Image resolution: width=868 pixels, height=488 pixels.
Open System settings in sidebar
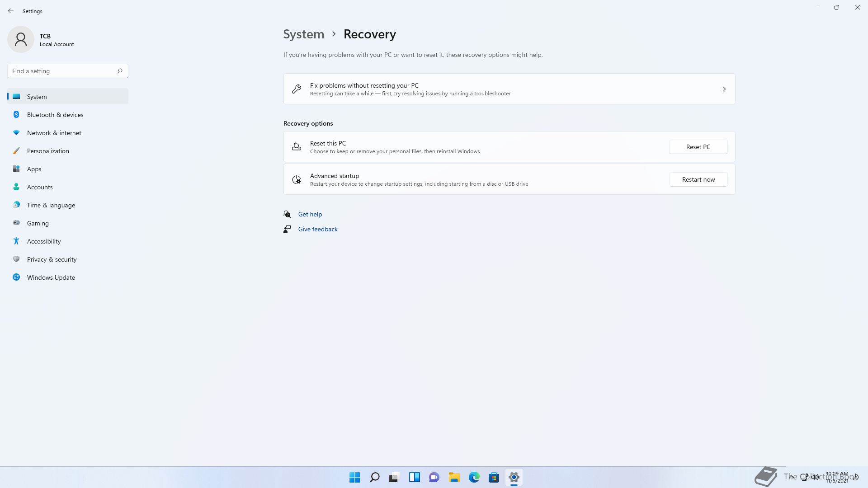click(x=68, y=96)
